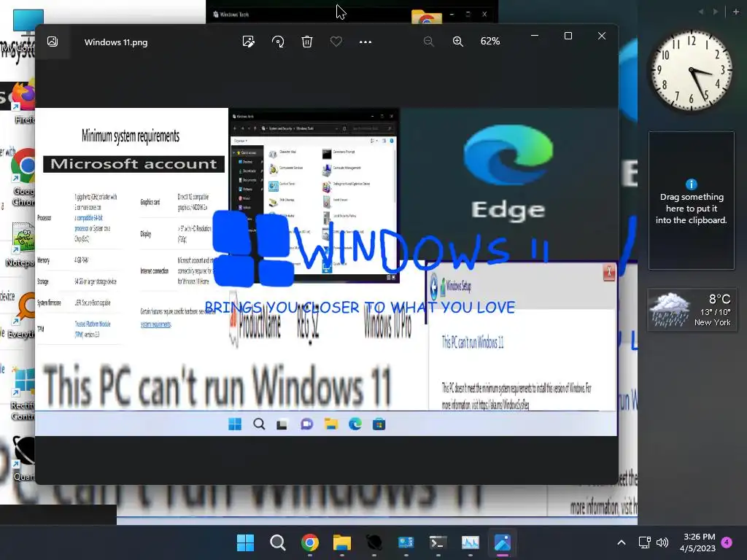Click the Edit image icon
Viewport: 747px width, 560px height.
pos(248,42)
